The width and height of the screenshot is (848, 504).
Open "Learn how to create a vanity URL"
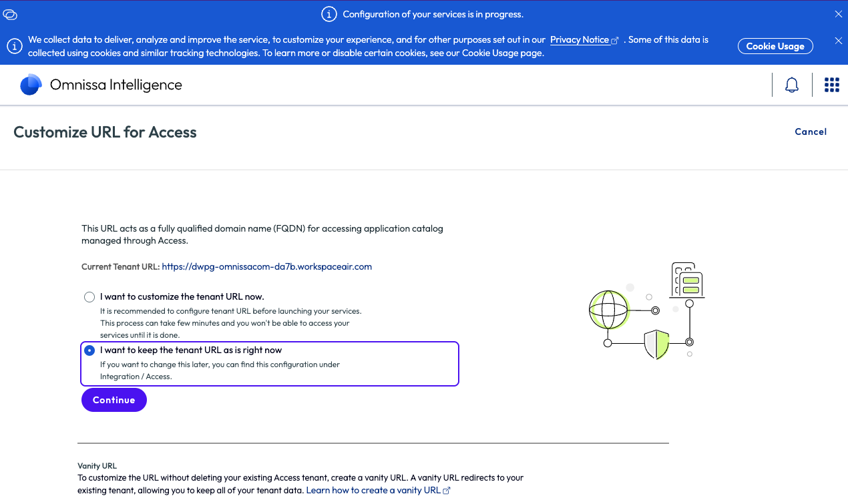pyautogui.click(x=373, y=491)
